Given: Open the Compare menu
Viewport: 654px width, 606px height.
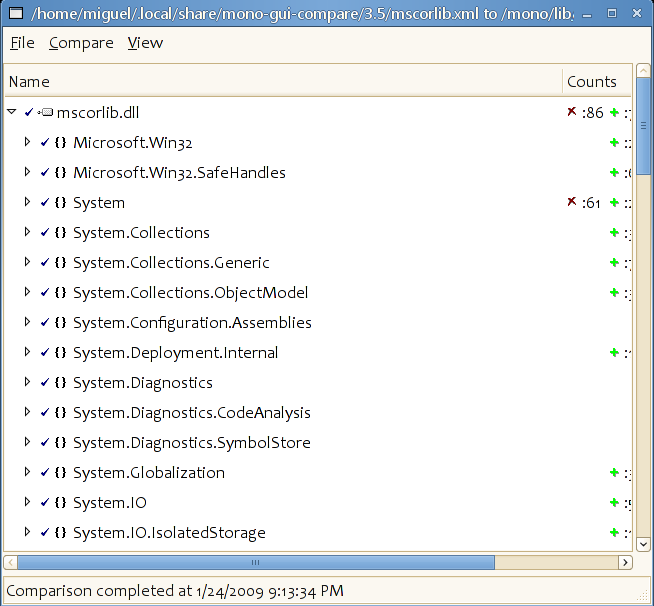Looking at the screenshot, I should (81, 43).
